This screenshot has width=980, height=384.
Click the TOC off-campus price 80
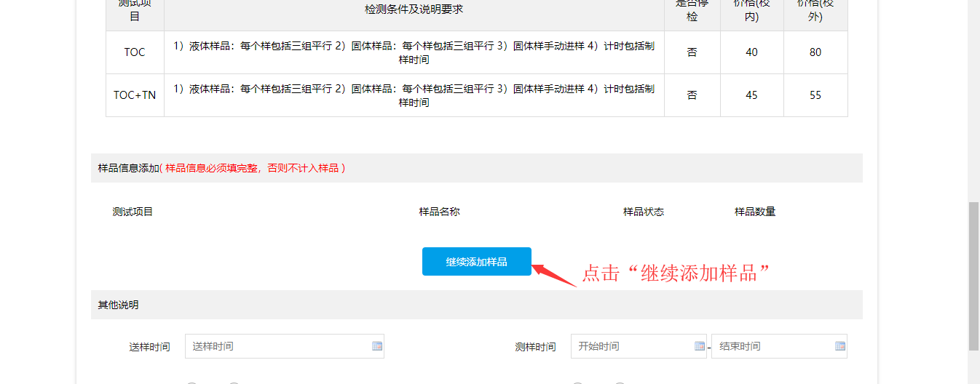coord(815,52)
